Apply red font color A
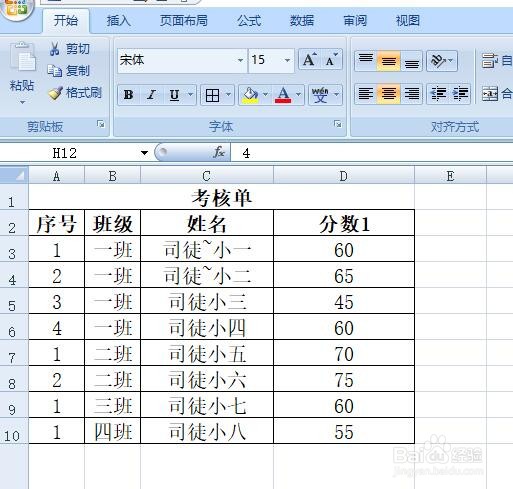513x489 pixels. pos(283,95)
